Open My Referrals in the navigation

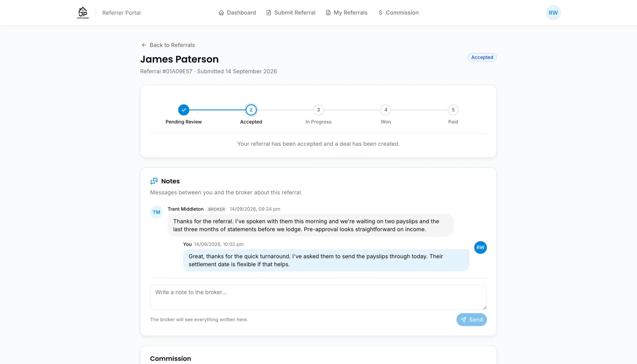(x=347, y=13)
